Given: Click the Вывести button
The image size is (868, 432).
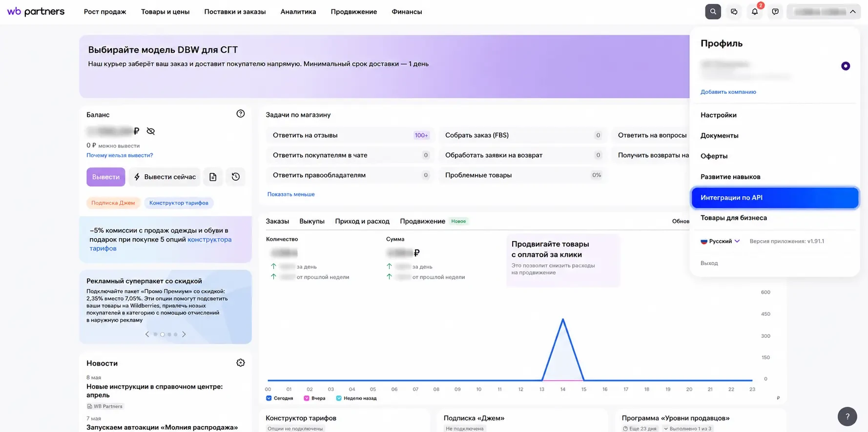Looking at the screenshot, I should (x=106, y=177).
